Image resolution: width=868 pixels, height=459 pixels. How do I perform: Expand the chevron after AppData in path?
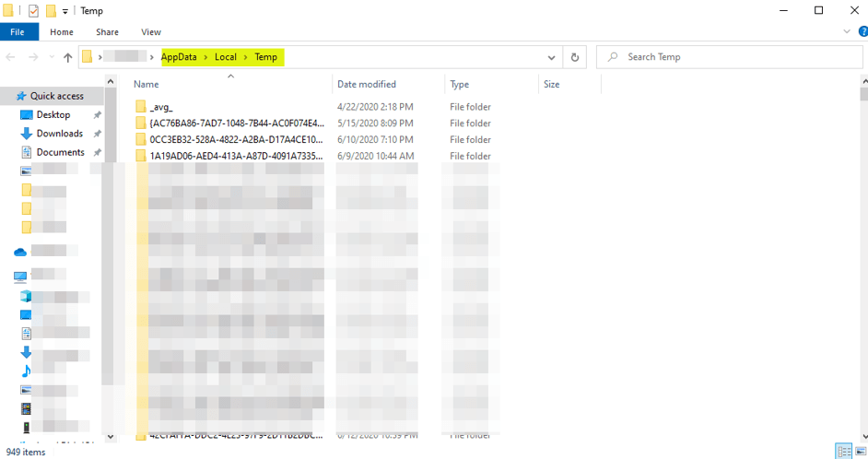[x=205, y=57]
